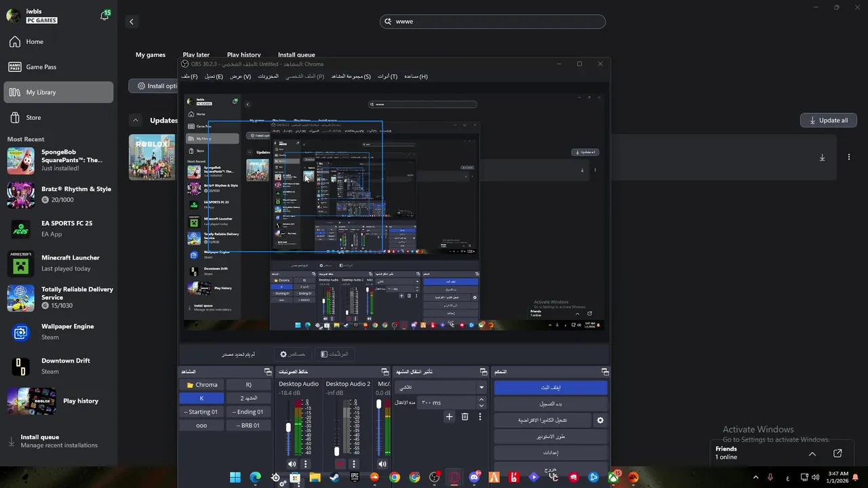Adjust the Desktop Audio volume fader
This screenshot has width=868, height=488.
288,427
